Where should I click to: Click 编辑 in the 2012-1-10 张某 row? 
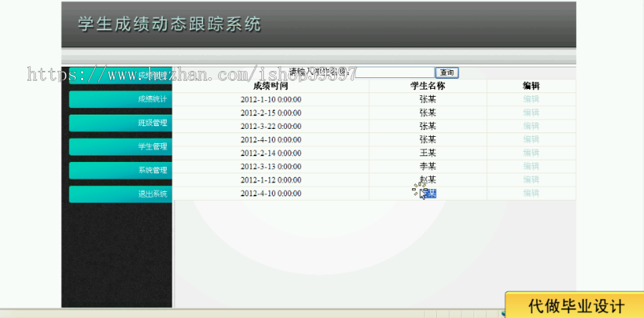[x=531, y=99]
